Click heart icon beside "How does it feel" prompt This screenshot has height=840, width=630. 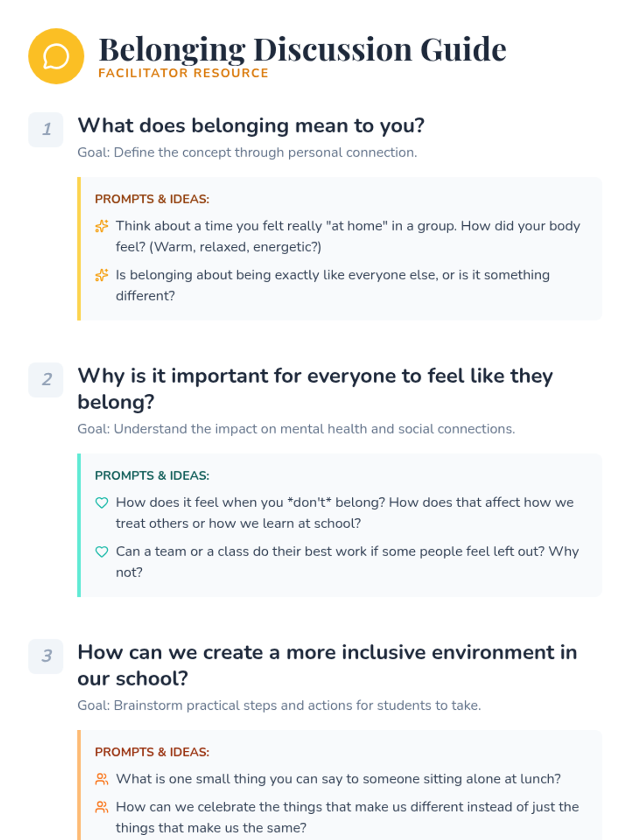(x=102, y=503)
